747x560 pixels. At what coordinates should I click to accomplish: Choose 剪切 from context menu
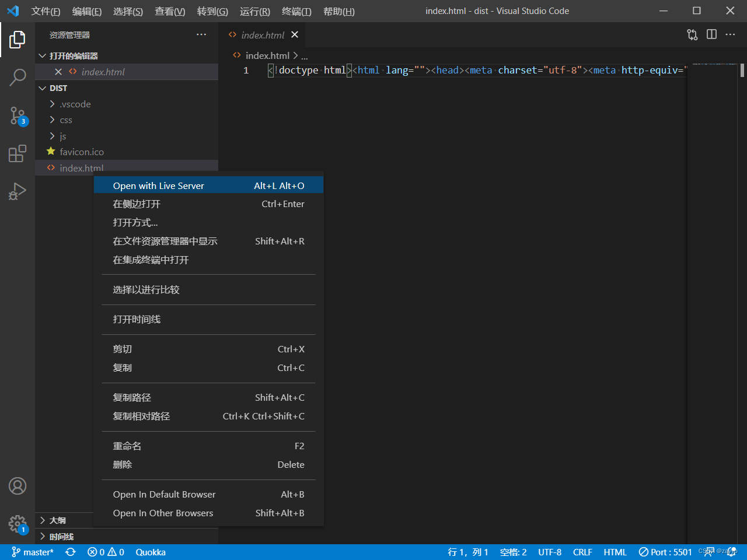209,349
